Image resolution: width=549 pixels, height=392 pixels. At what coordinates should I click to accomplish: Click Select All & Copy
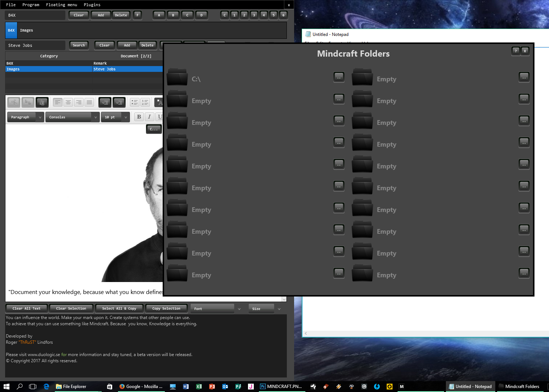[119, 309]
